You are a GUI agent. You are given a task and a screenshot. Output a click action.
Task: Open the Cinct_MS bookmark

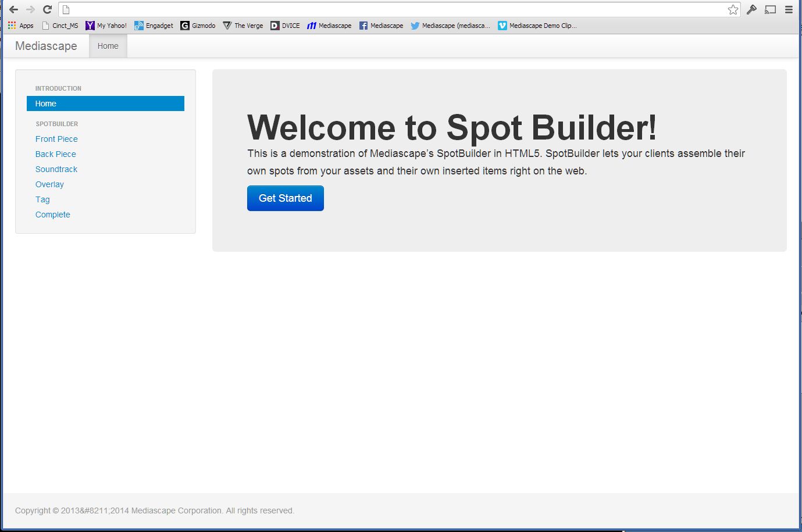click(60, 26)
